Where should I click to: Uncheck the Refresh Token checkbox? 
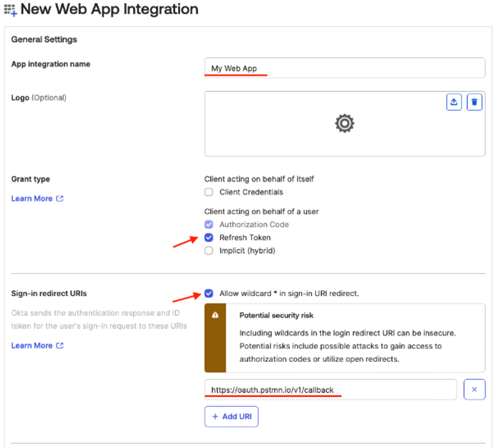tap(208, 238)
